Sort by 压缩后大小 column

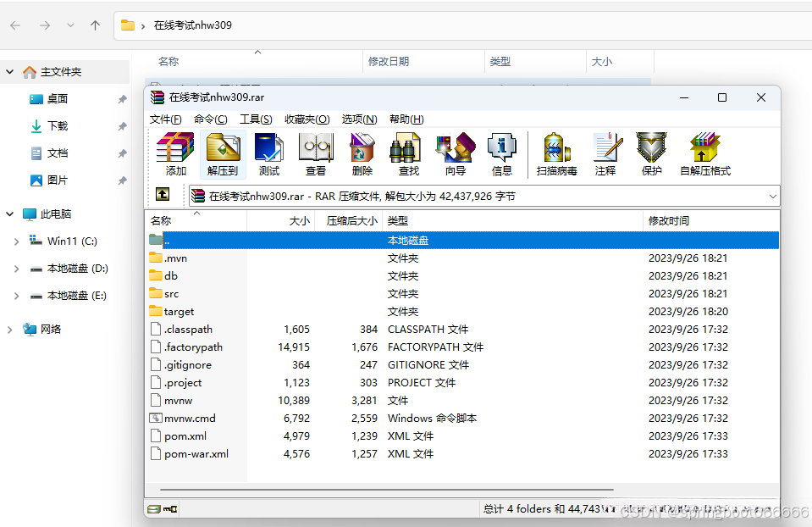coord(349,221)
